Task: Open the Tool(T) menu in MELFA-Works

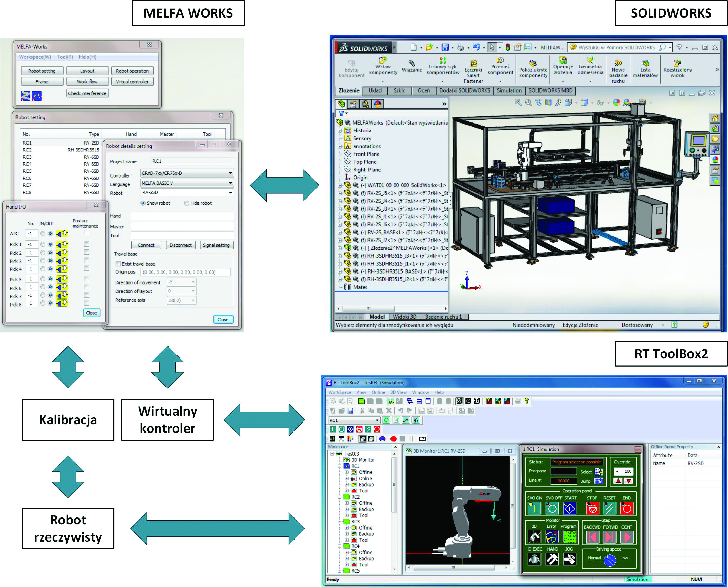Action: (x=65, y=57)
